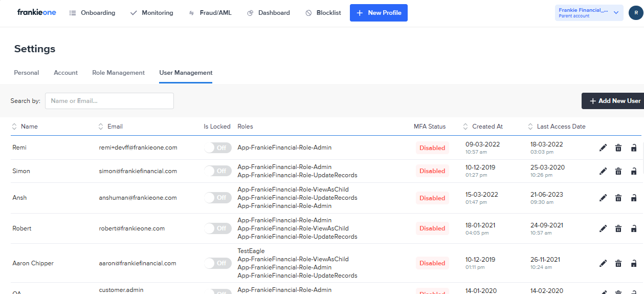
Task: Toggle Is Locked switch for Simon
Action: pyautogui.click(x=217, y=171)
